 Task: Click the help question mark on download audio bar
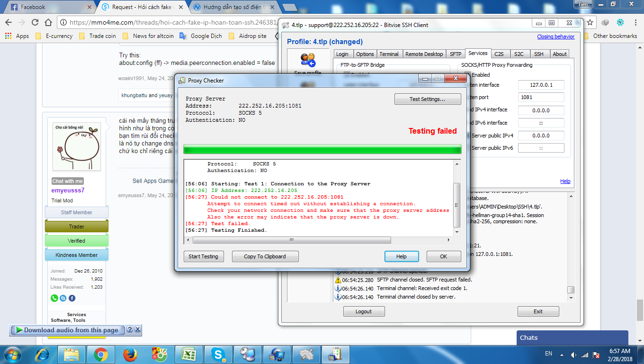coord(129,329)
